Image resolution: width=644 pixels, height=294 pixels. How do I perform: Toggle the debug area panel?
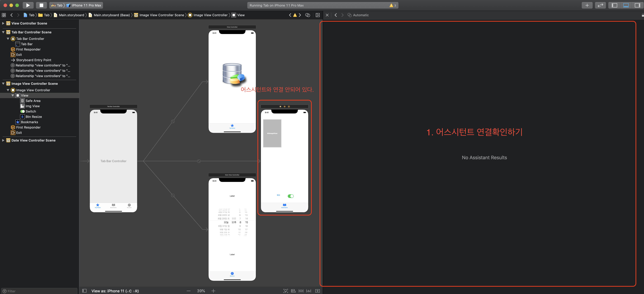(x=626, y=5)
